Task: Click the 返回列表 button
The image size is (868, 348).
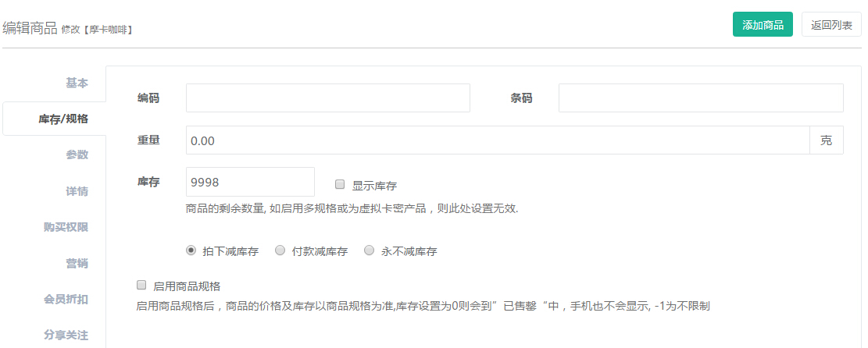Action: [831, 24]
